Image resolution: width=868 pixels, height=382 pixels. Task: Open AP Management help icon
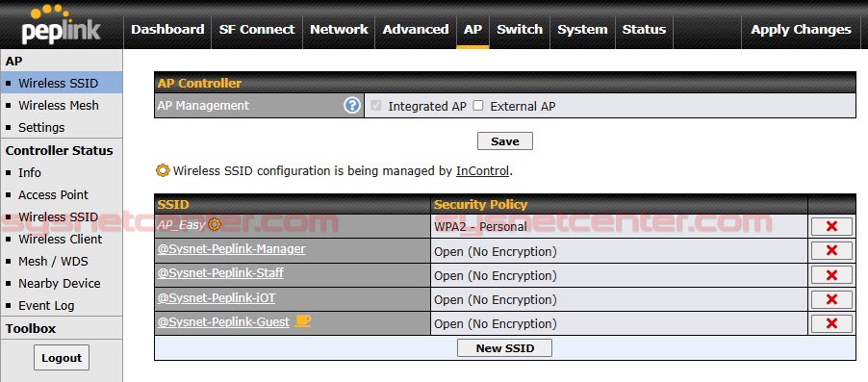pyautogui.click(x=352, y=105)
